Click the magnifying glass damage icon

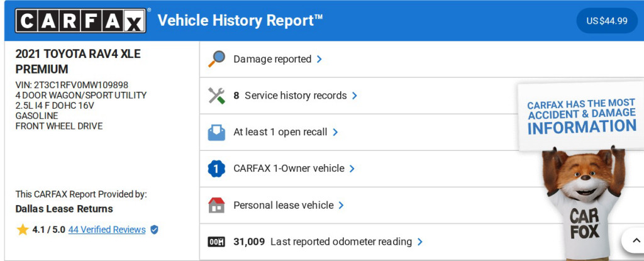[x=216, y=59]
